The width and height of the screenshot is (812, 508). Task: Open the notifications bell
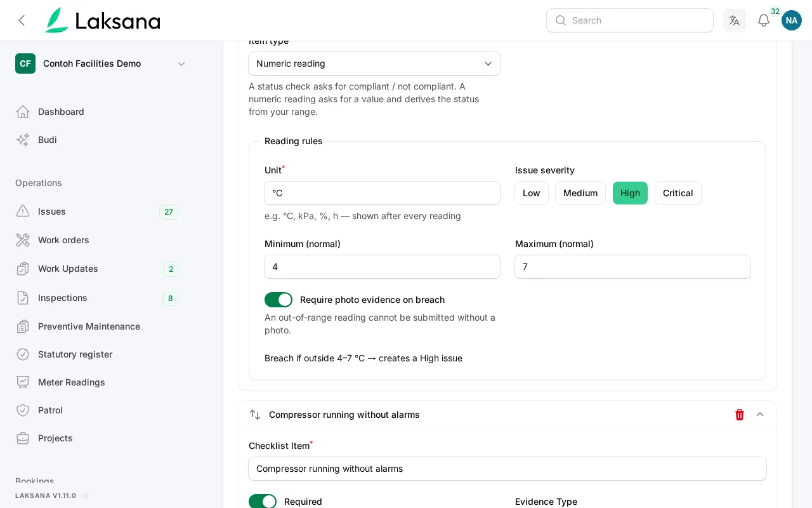point(764,20)
